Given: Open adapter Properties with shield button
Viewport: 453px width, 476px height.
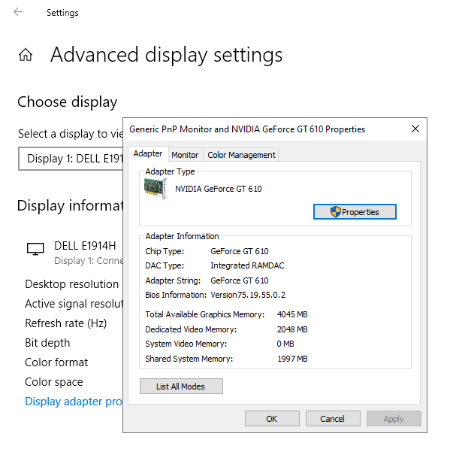Looking at the screenshot, I should (355, 212).
